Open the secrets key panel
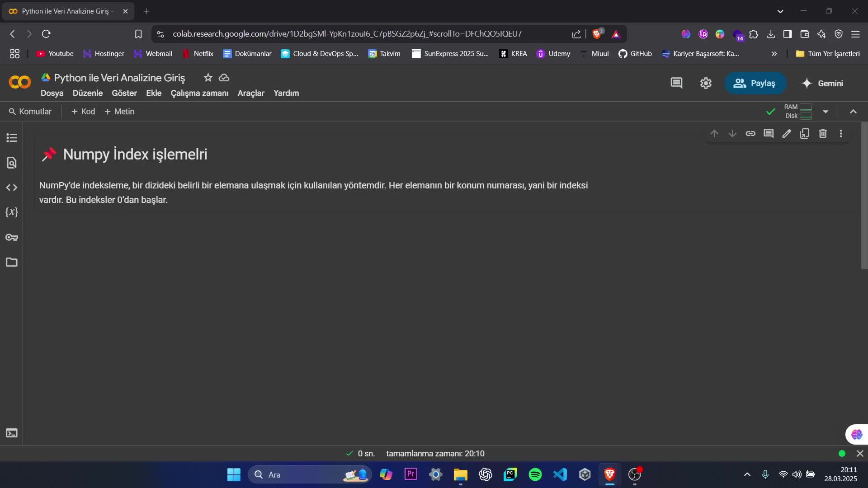This screenshot has height=488, width=868. pyautogui.click(x=12, y=237)
